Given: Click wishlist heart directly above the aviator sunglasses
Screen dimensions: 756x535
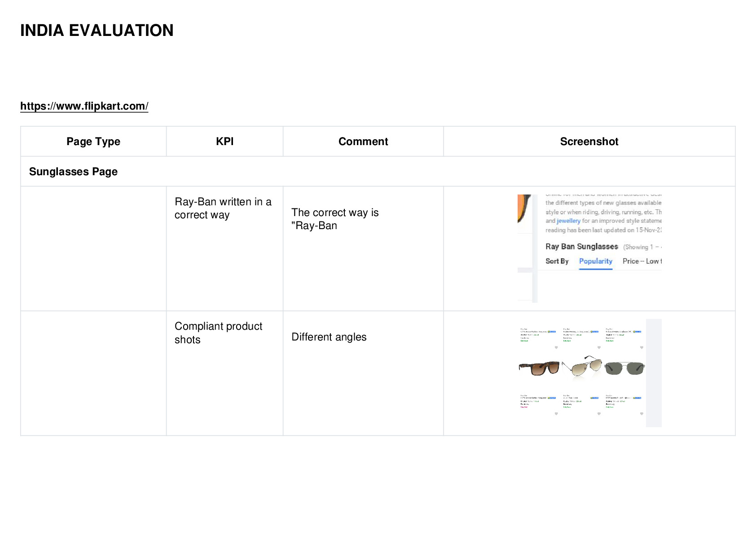Looking at the screenshot, I should [599, 347].
